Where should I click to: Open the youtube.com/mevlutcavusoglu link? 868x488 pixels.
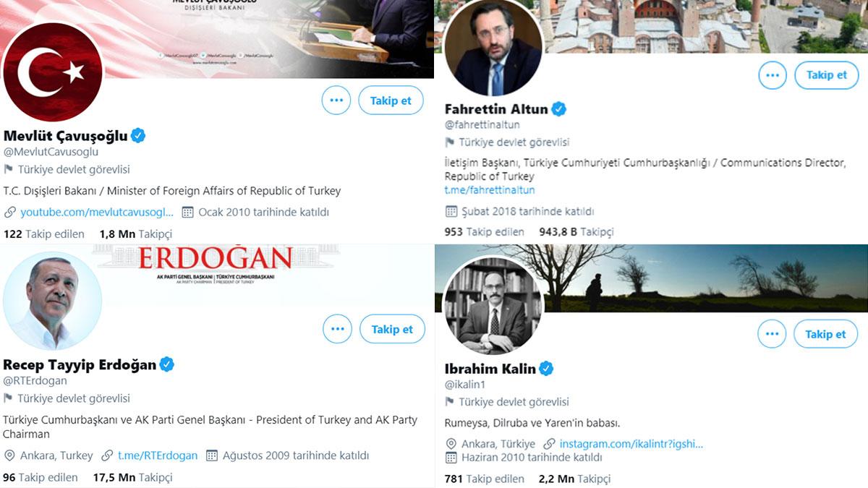point(97,213)
